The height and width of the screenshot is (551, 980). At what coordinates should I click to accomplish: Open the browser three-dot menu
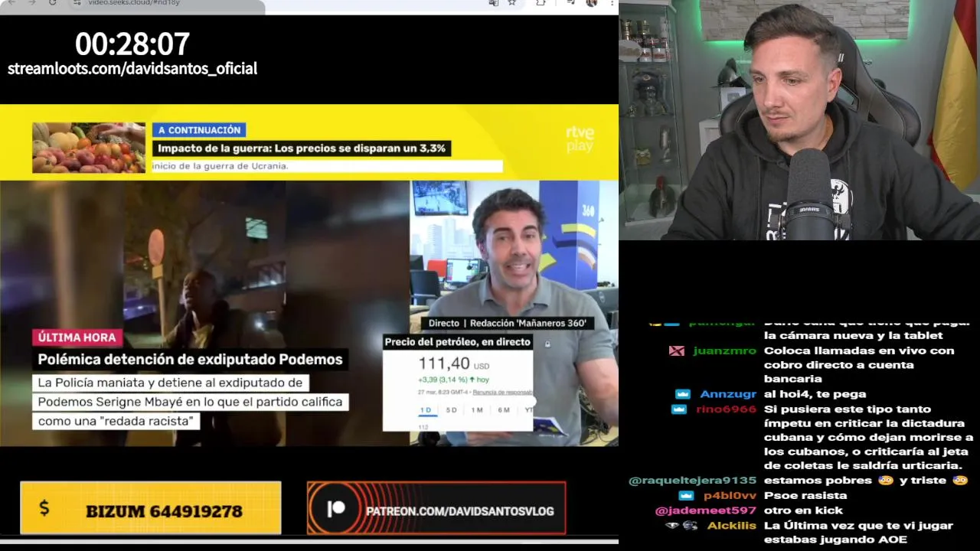(x=612, y=2)
